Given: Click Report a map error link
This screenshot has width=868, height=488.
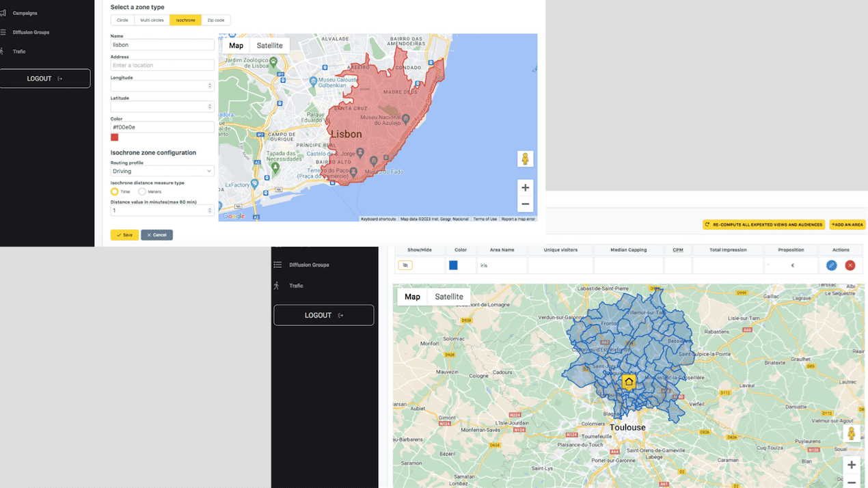Looking at the screenshot, I should tap(519, 219).
